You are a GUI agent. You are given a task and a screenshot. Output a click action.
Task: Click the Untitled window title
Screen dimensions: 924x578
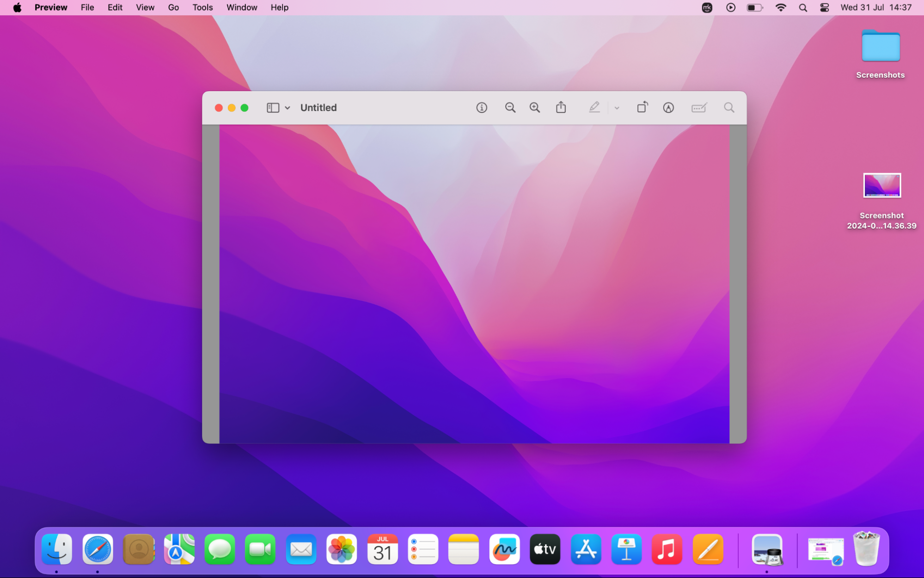pyautogui.click(x=318, y=108)
